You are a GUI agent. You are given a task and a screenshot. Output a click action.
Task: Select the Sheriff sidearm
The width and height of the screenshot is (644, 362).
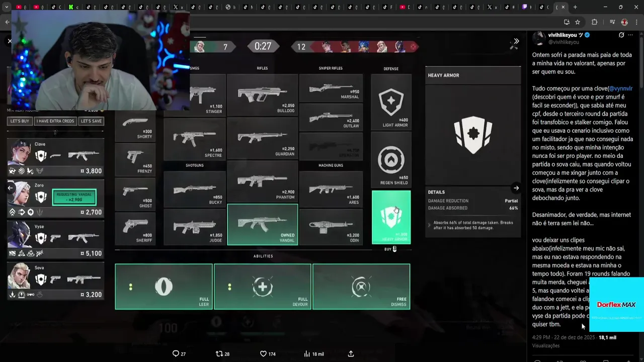coord(135,228)
